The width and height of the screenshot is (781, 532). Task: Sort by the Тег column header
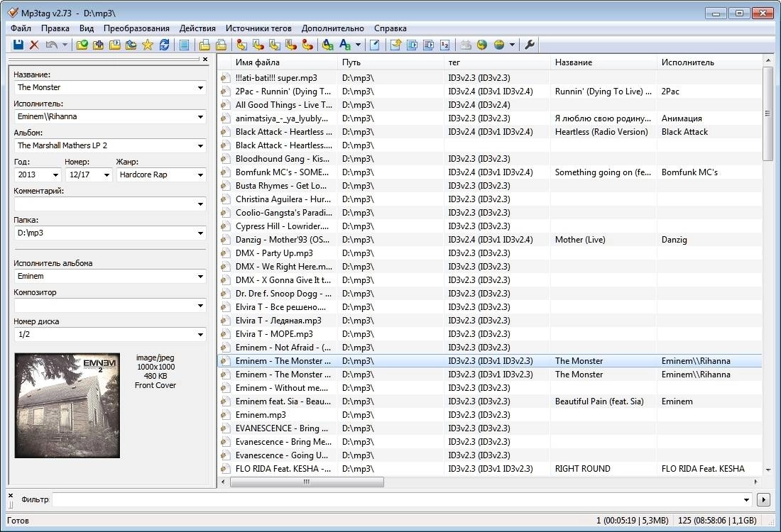pyautogui.click(x=497, y=62)
